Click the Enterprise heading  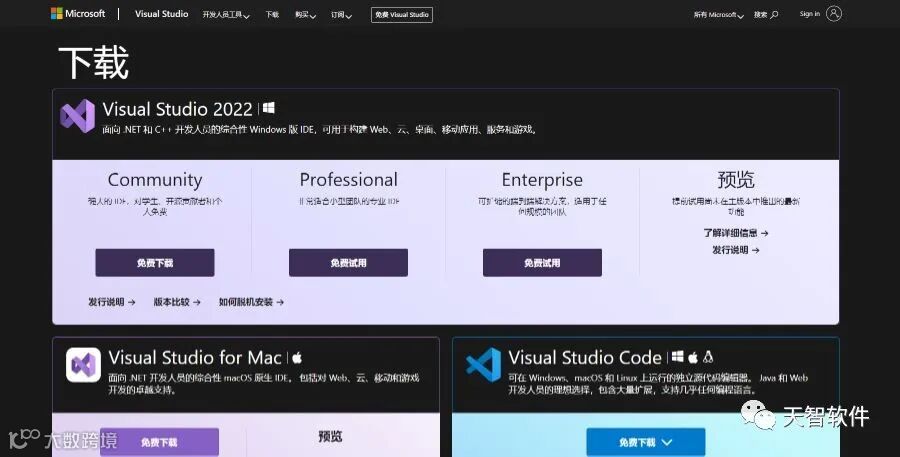(x=542, y=180)
